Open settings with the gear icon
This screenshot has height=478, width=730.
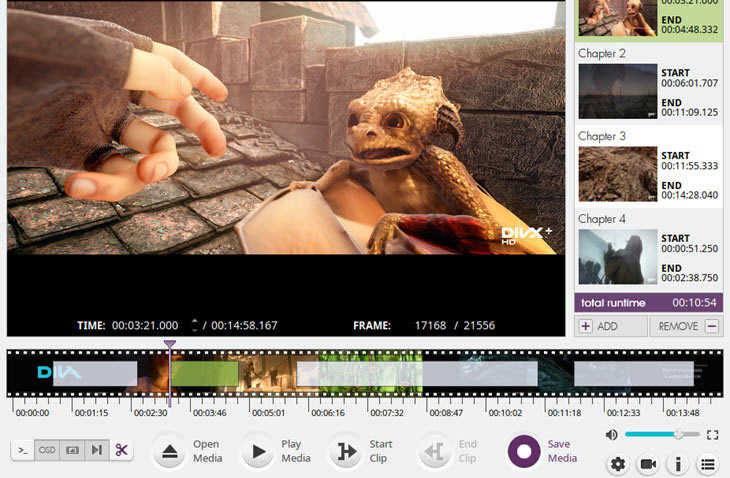(618, 464)
